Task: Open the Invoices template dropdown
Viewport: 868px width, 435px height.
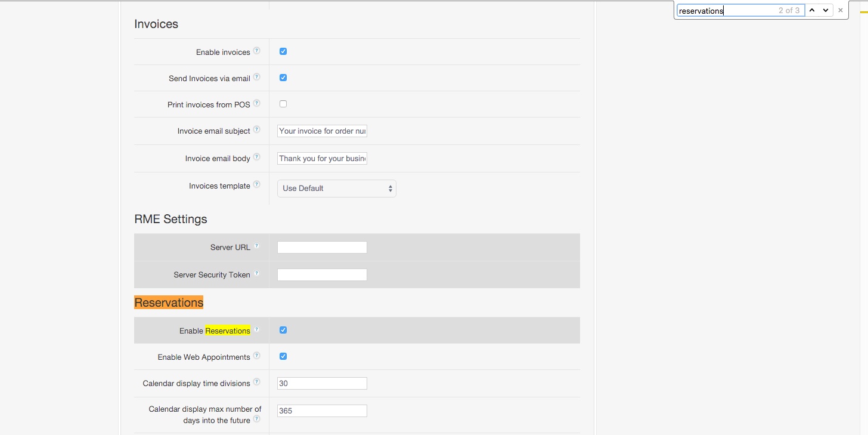Action: click(337, 189)
